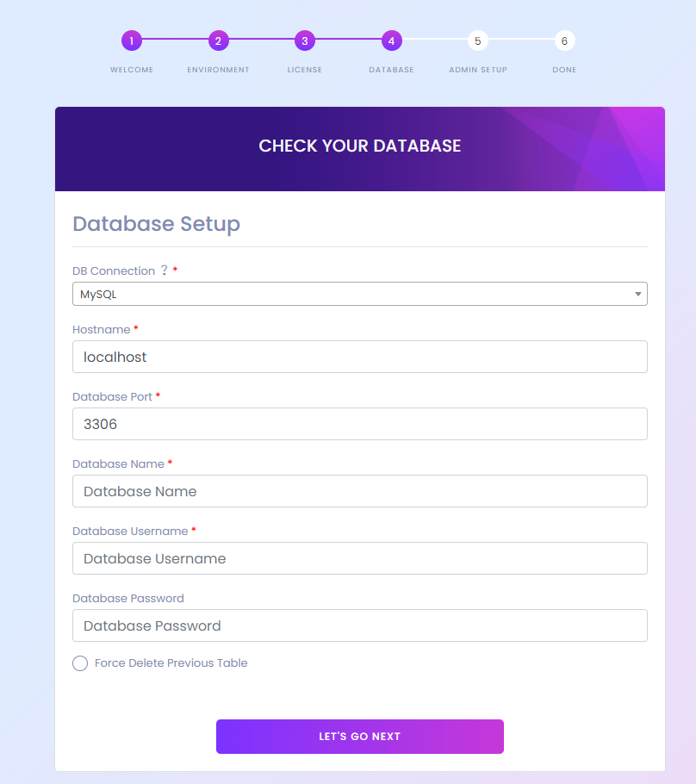Click step 5 Admin Setup circle
Screen dimensions: 696x784
pyautogui.click(x=478, y=40)
